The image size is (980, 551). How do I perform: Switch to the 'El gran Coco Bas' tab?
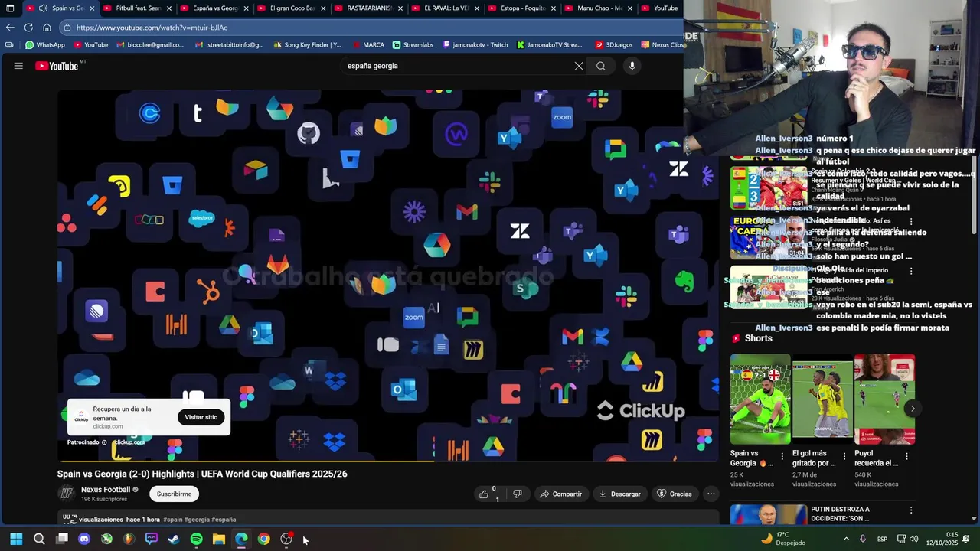(x=292, y=8)
